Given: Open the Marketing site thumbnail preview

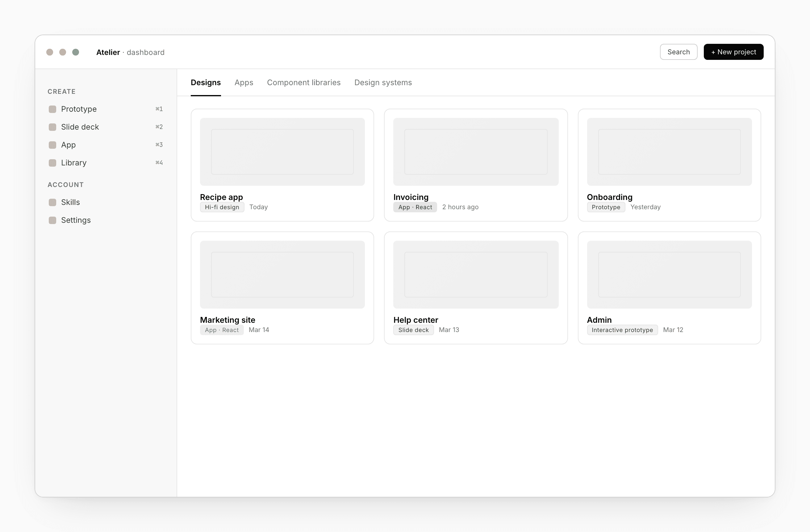Looking at the screenshot, I should pos(282,275).
